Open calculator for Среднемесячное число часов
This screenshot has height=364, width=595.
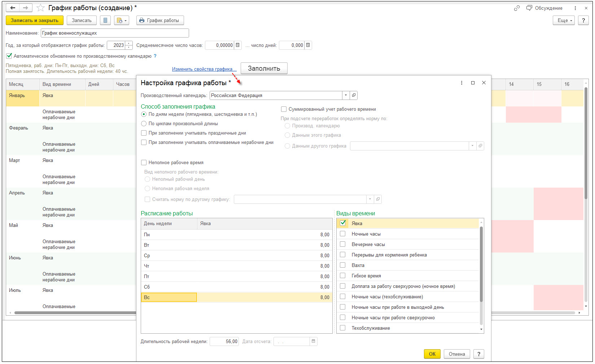tap(237, 45)
